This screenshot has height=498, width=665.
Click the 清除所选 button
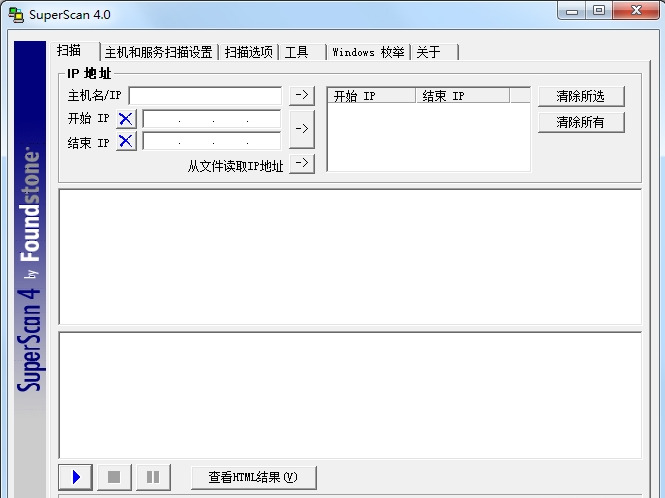coord(581,96)
